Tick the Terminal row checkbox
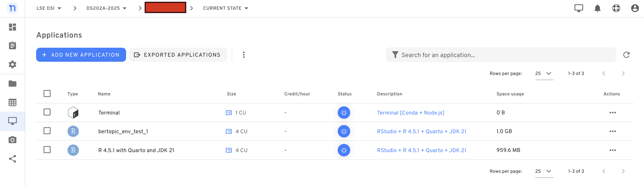This screenshot has width=644, height=186. [47, 112]
